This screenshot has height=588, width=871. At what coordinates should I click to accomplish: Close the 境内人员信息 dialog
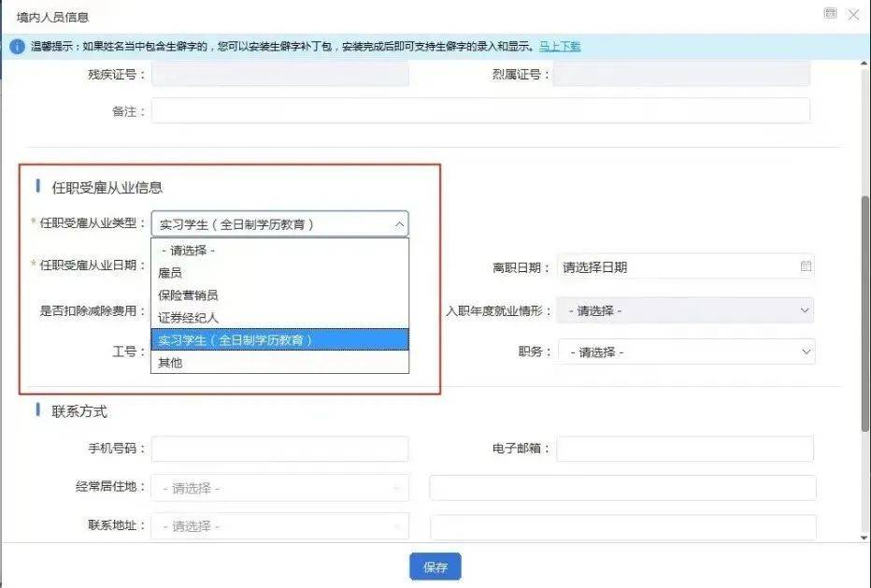(853, 14)
